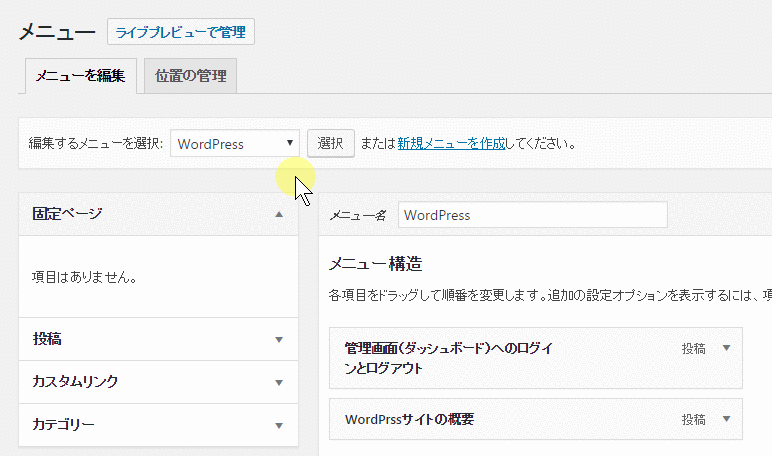The width and height of the screenshot is (772, 456).
Task: Click the 固定ページ panel title
Action: (67, 214)
